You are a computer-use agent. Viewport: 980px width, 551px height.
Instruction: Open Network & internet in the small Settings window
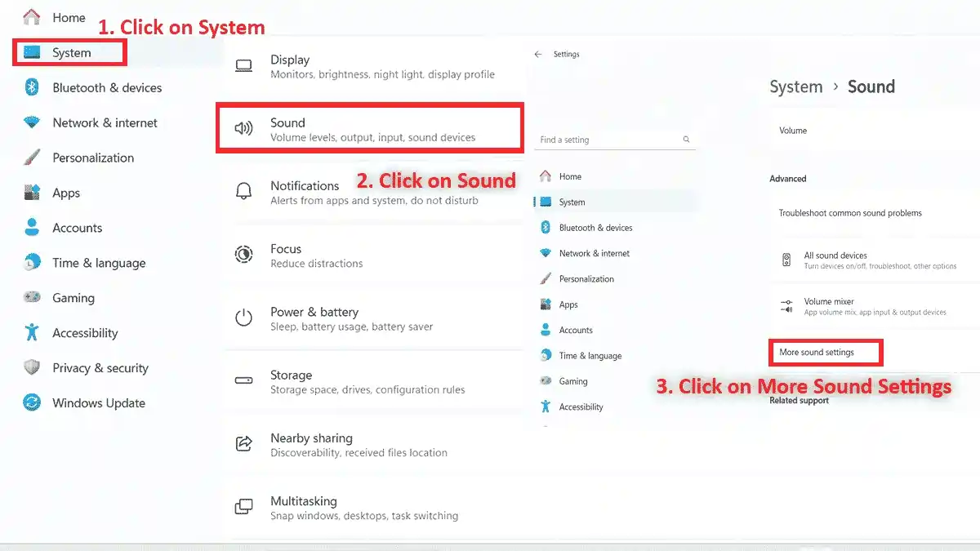594,253
